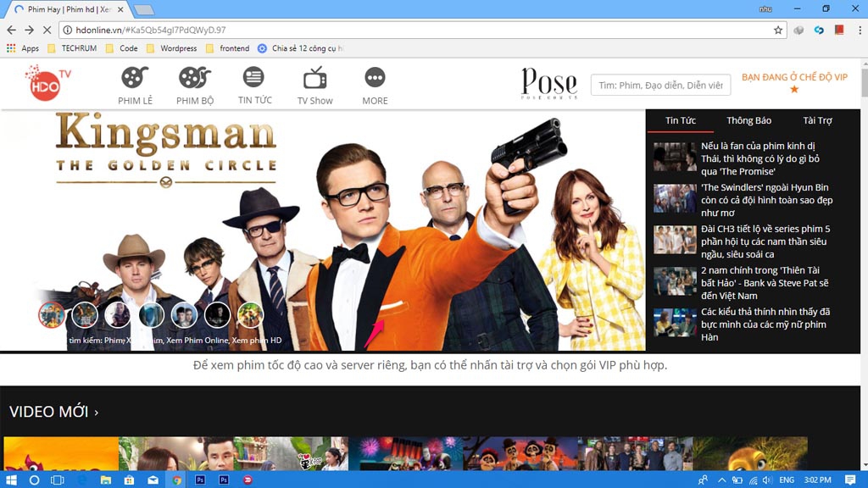Open 'Các kiểu thả thính' news article
Image resolution: width=868 pixels, height=488 pixels.
coord(765,324)
